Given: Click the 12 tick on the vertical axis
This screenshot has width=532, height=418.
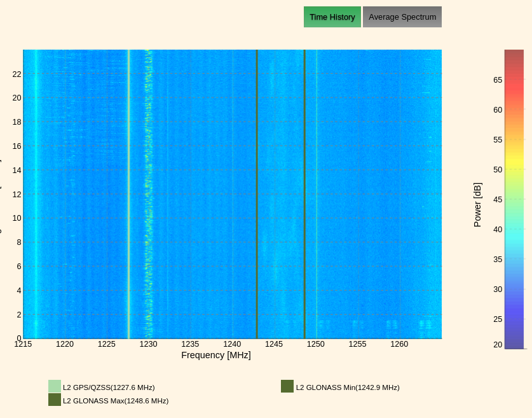Looking at the screenshot, I should pos(17,194).
